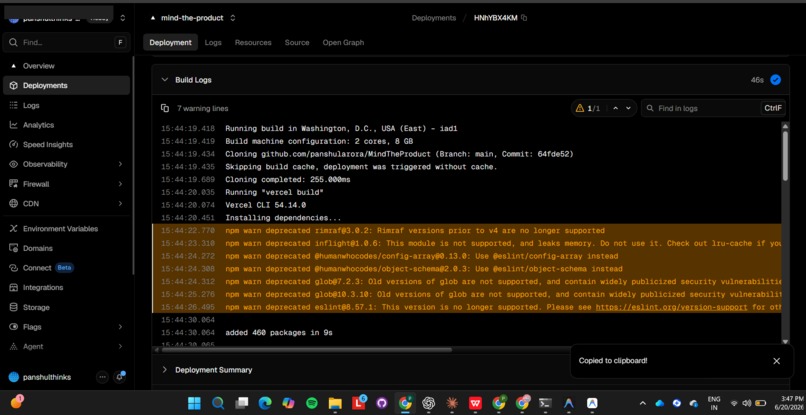
Task: Click the 'added 460 packages in 9s' line
Action: click(279, 333)
